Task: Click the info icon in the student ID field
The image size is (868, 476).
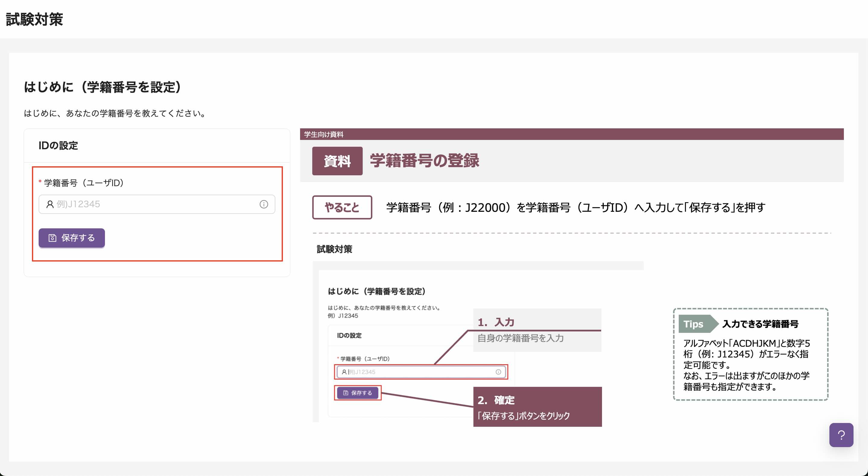Action: tap(264, 204)
